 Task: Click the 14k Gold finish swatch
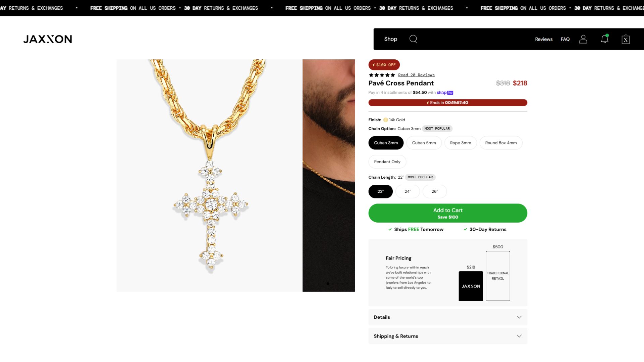click(x=386, y=120)
